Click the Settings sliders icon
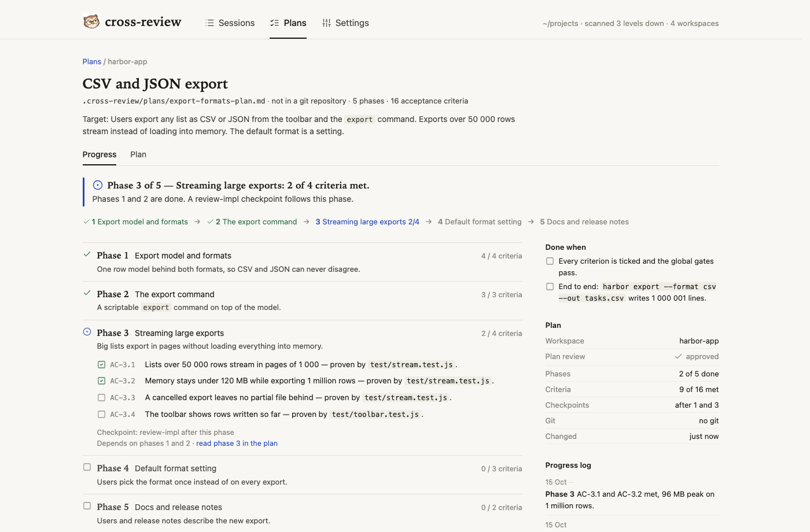810x532 pixels. coord(327,23)
